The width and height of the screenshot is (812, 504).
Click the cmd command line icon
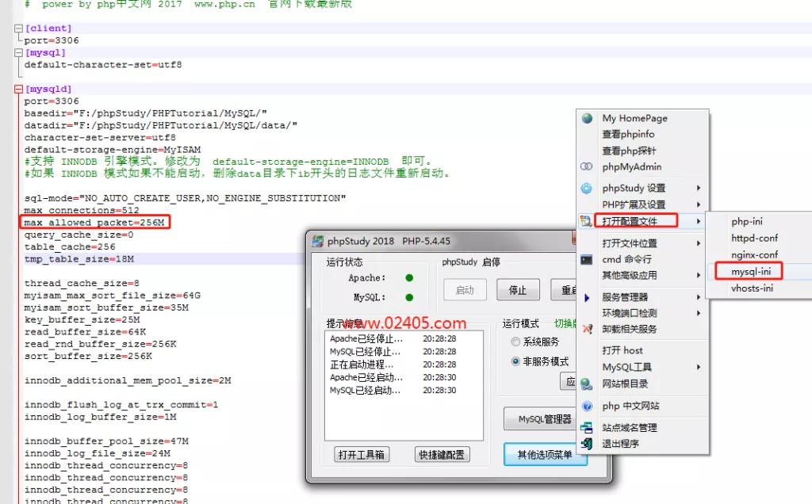(x=586, y=260)
